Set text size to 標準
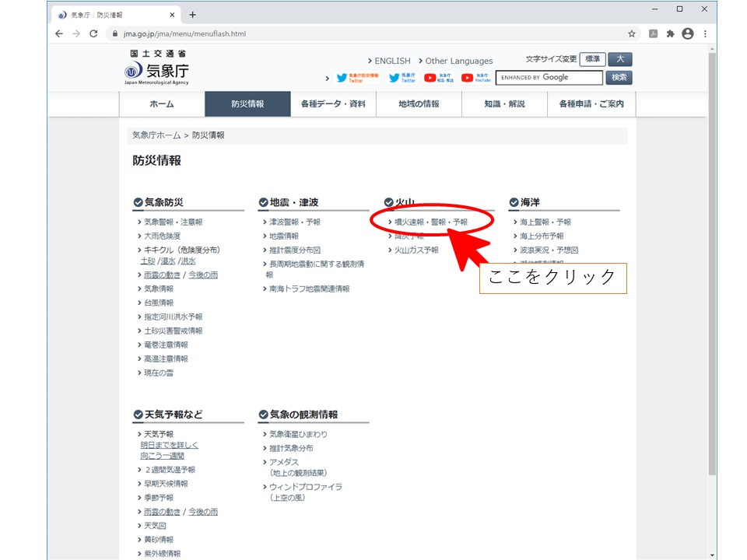747x560 pixels. coord(592,59)
